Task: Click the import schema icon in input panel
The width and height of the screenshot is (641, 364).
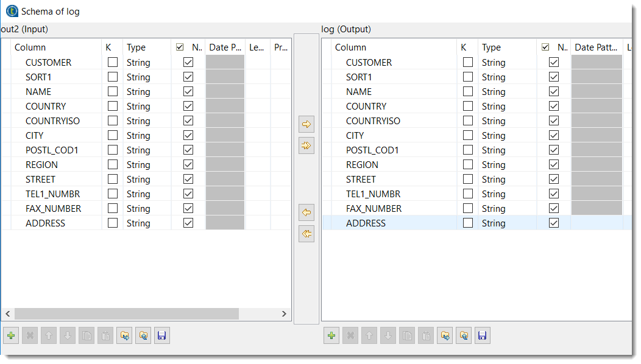Action: [124, 336]
